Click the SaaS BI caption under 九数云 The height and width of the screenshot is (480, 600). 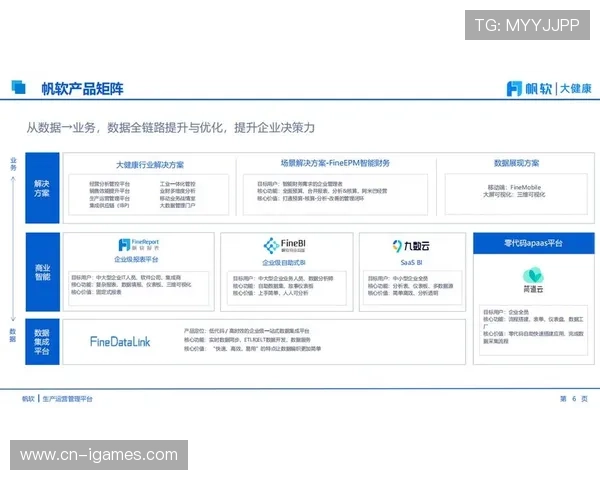point(411,263)
